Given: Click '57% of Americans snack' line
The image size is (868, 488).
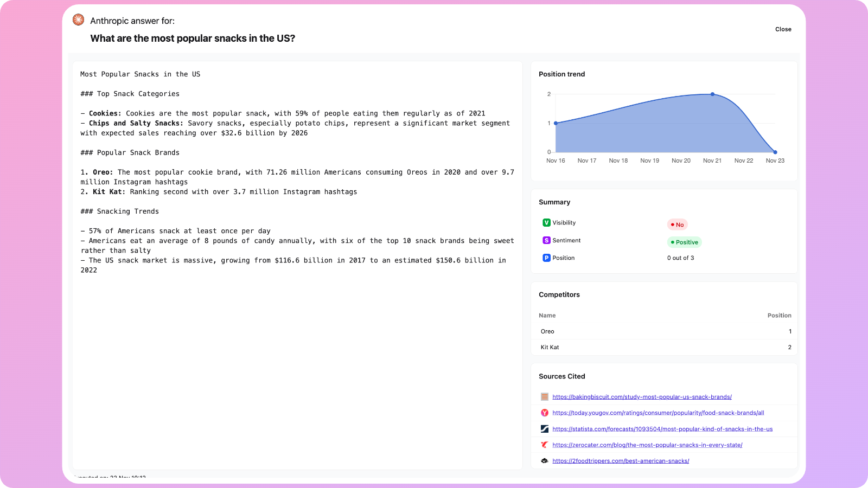Looking at the screenshot, I should pos(175,231).
